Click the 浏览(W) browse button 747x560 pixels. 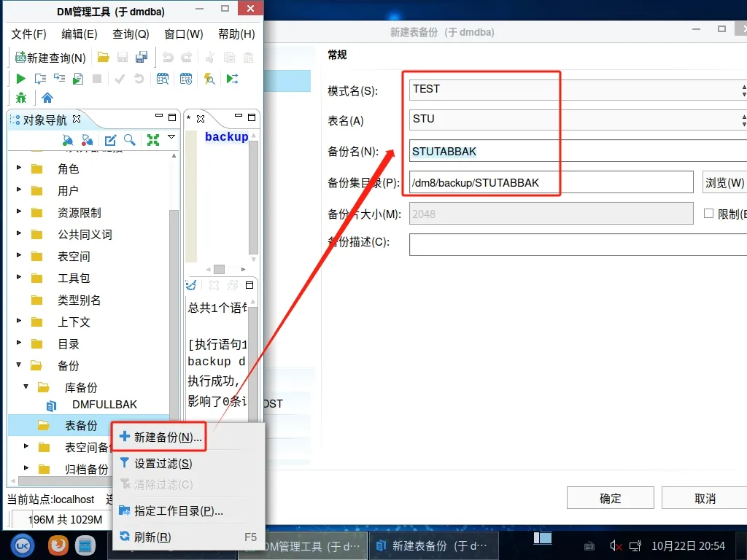tap(724, 182)
